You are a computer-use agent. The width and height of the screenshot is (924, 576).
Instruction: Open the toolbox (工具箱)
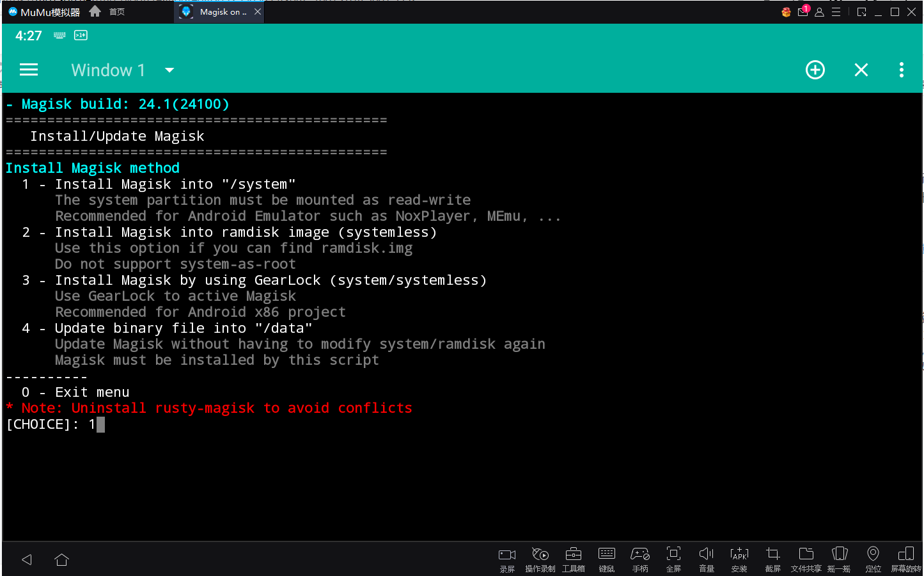click(x=574, y=559)
